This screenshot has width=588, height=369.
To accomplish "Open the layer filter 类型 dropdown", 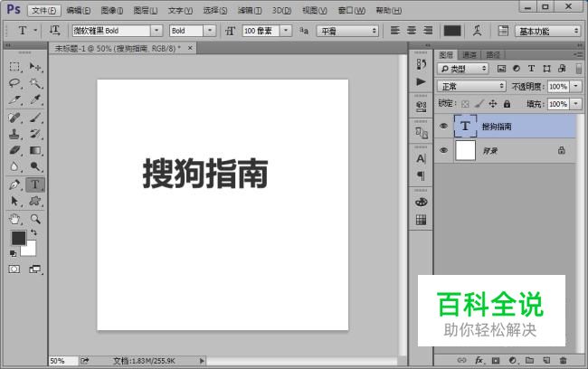I will pos(463,69).
